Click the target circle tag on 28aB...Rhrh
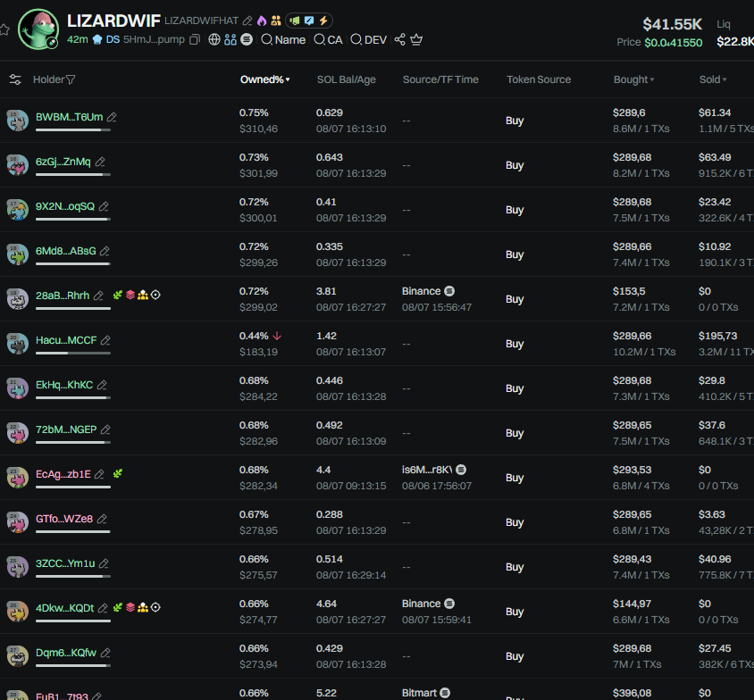 point(155,295)
